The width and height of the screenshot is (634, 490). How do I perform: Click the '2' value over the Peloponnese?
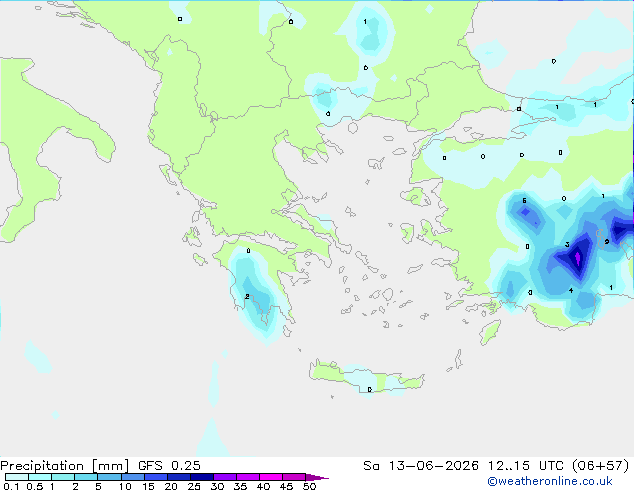247,296
